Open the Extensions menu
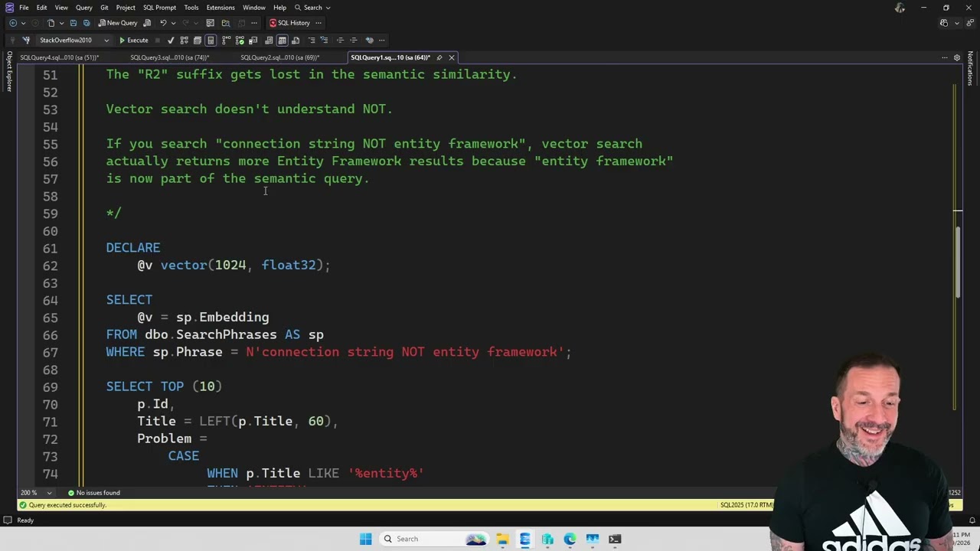The width and height of the screenshot is (980, 551). coord(220,8)
